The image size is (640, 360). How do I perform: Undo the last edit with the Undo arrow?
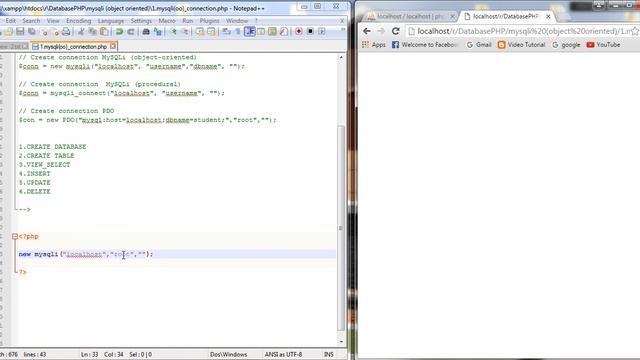pyautogui.click(x=119, y=31)
